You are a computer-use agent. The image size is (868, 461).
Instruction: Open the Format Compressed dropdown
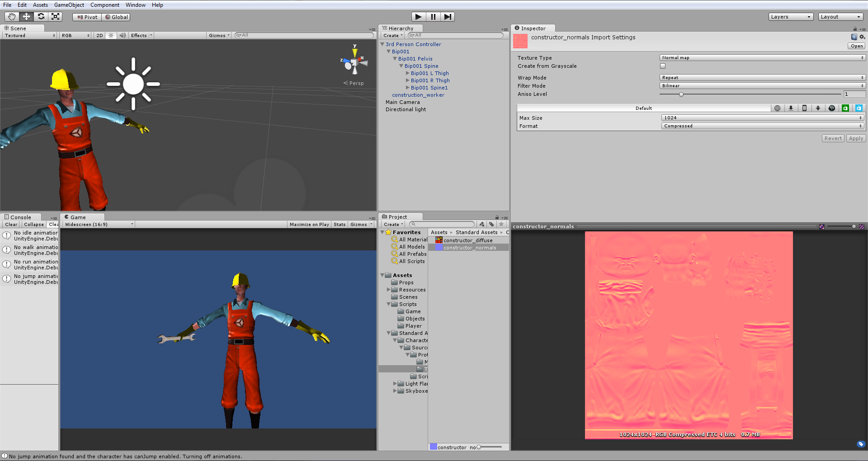pyautogui.click(x=763, y=126)
